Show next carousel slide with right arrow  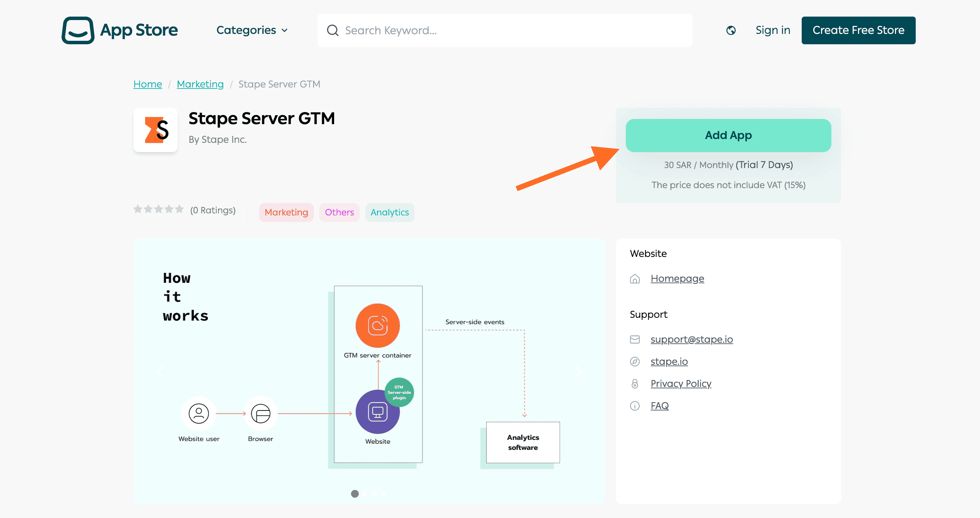[x=578, y=371]
